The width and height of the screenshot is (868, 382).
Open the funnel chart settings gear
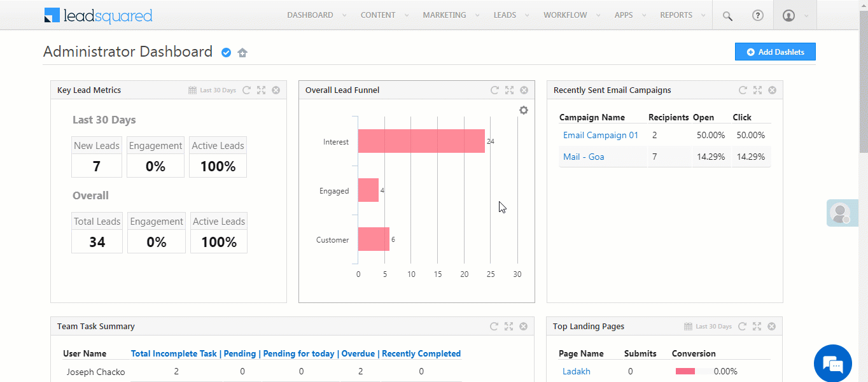pos(524,110)
